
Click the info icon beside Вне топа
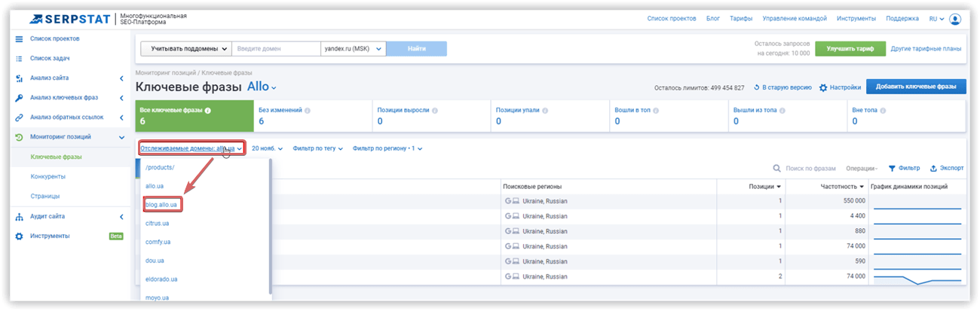(883, 110)
